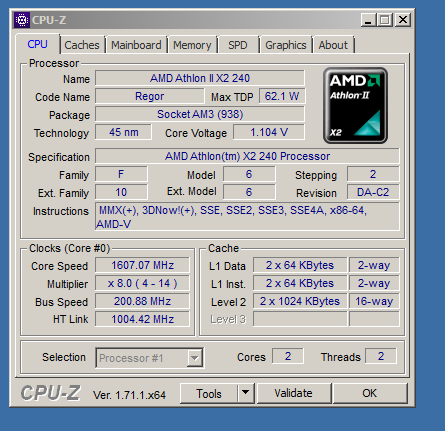
Task: Click the Package value Socket AM3 (938)
Action: 200,114
